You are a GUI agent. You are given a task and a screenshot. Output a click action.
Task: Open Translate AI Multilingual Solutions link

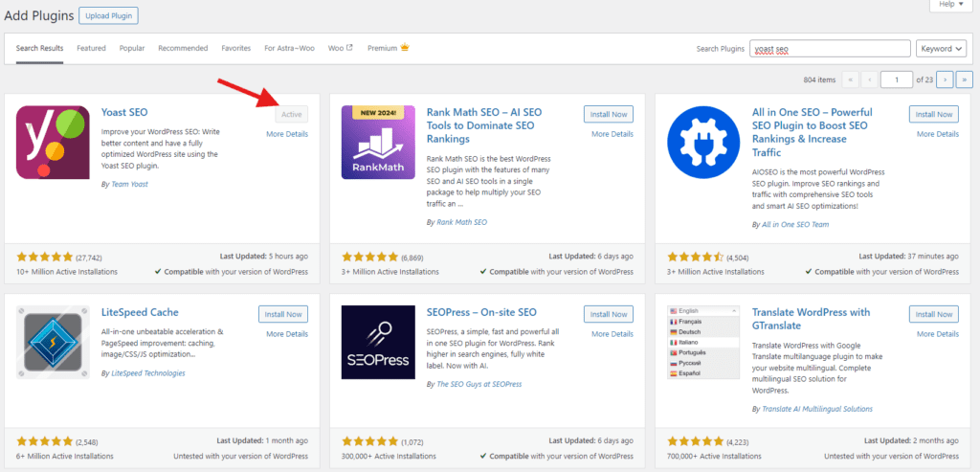[x=817, y=409]
